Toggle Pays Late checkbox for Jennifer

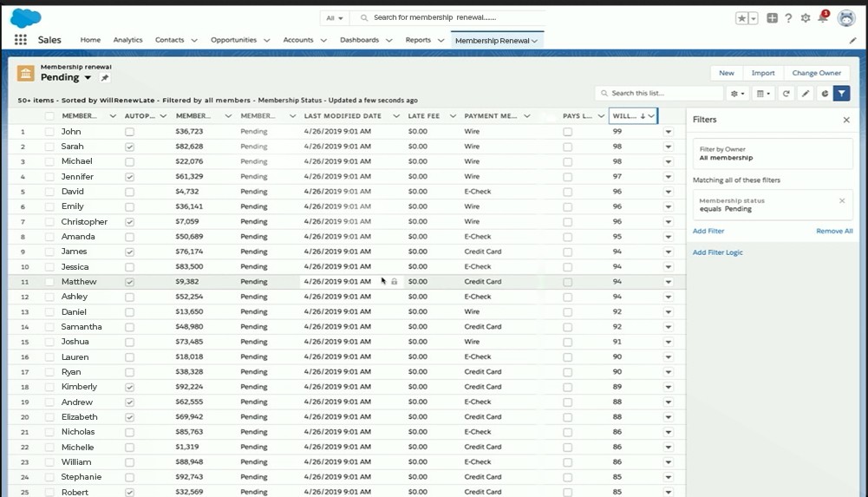(x=567, y=177)
